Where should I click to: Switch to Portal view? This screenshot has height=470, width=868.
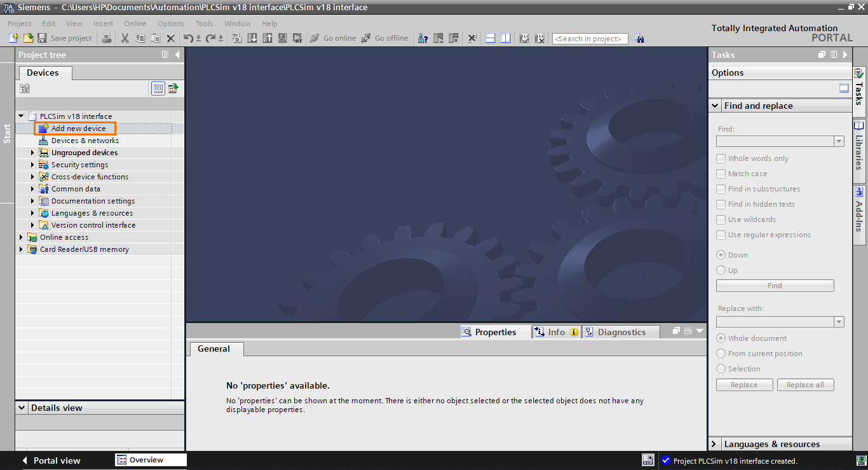(x=57, y=460)
